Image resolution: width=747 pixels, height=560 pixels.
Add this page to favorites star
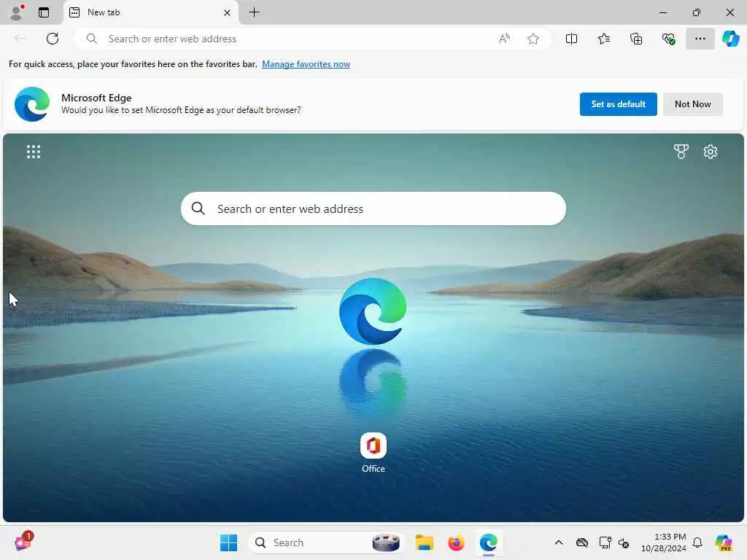point(533,39)
